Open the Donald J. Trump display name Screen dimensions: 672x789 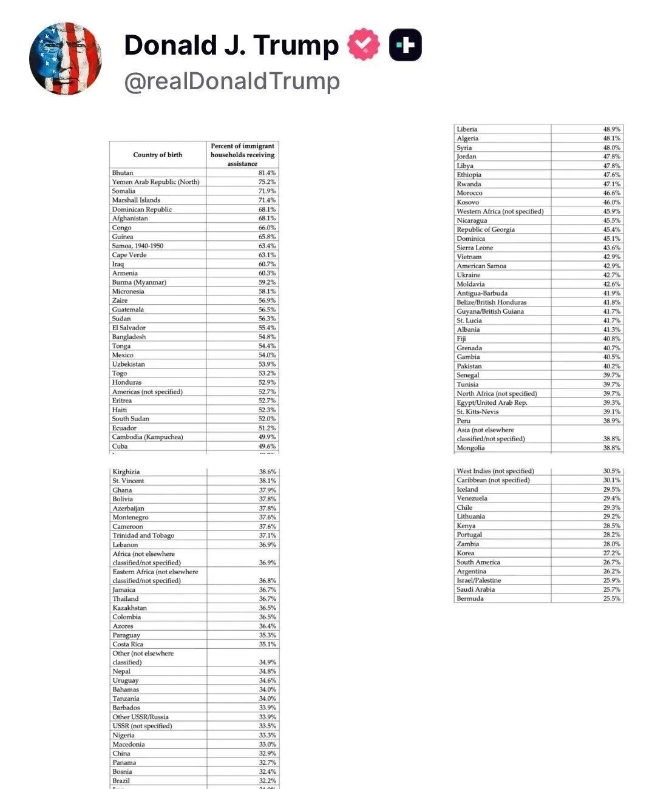(x=231, y=46)
